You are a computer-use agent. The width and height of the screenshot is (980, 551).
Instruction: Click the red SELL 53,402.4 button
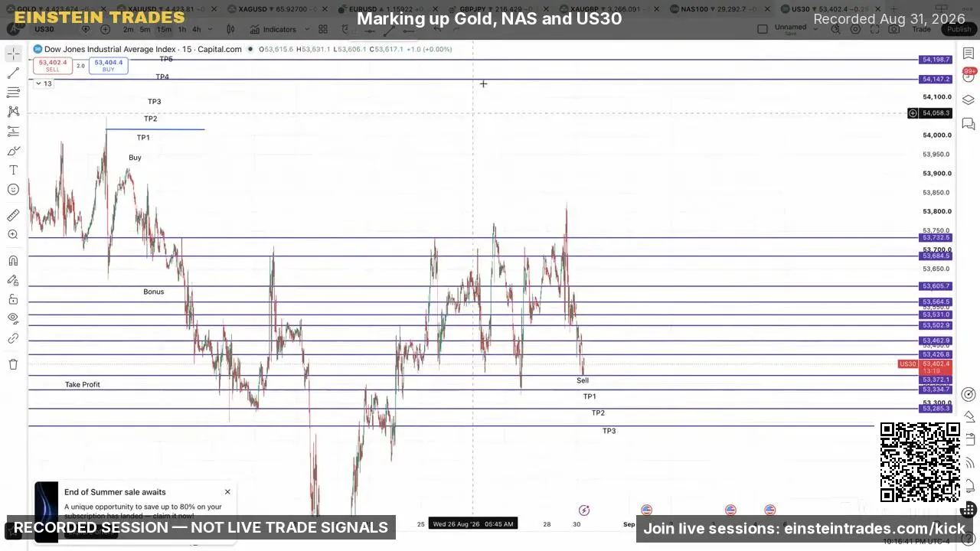pos(53,66)
